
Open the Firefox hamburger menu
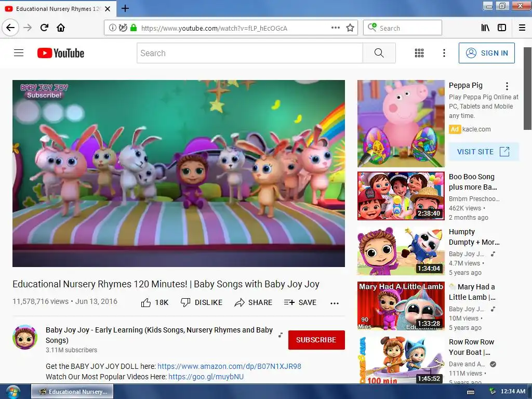click(x=522, y=28)
